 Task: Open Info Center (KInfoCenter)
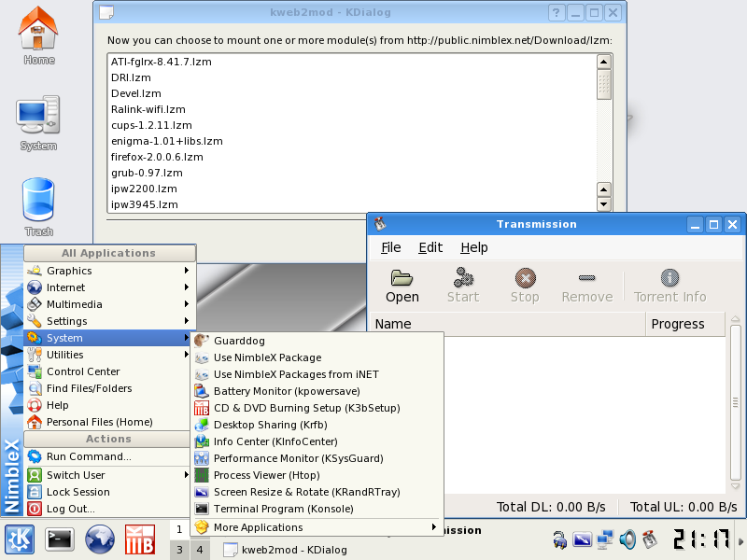(317, 441)
